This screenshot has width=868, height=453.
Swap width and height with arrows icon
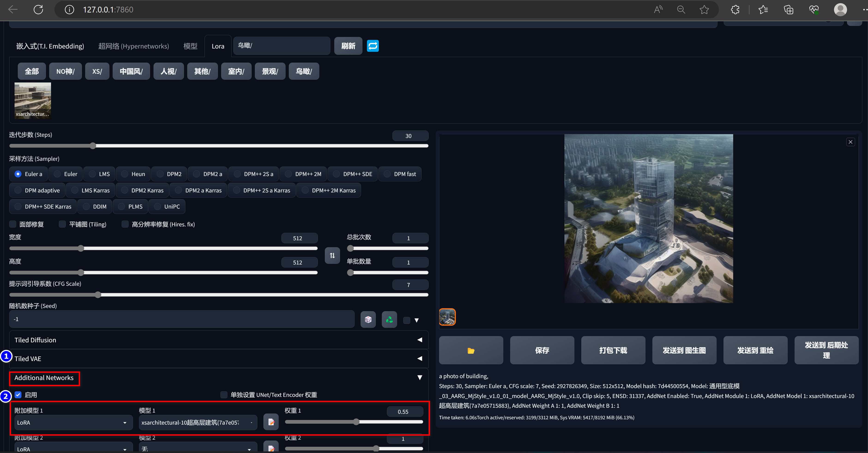point(332,255)
